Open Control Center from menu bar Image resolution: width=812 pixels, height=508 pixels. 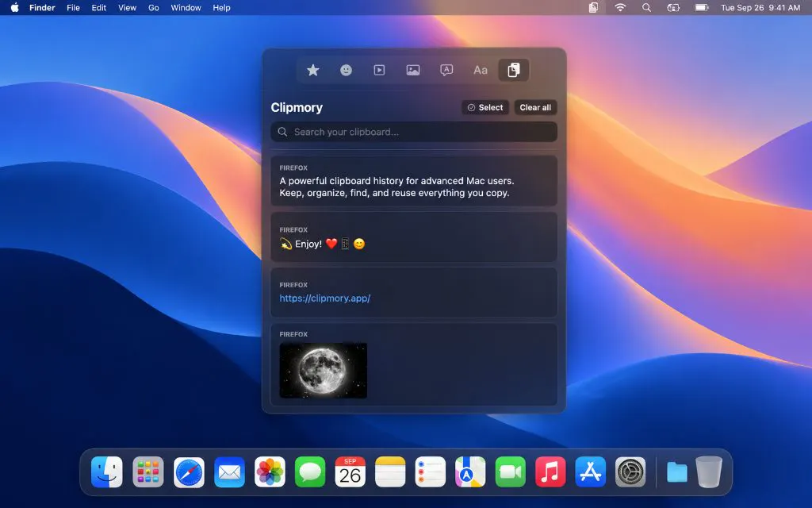coord(673,8)
